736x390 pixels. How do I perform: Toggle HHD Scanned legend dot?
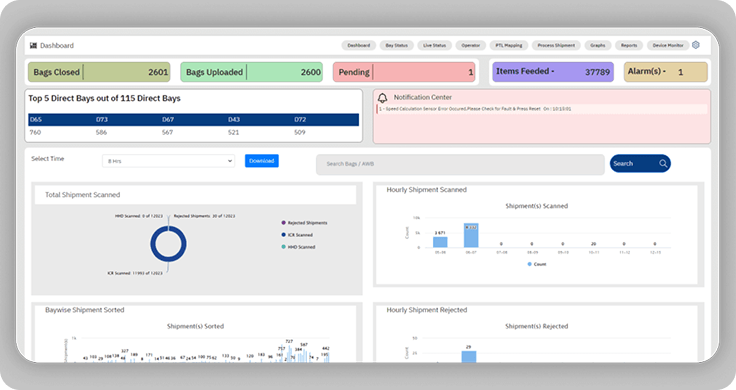[x=284, y=247]
